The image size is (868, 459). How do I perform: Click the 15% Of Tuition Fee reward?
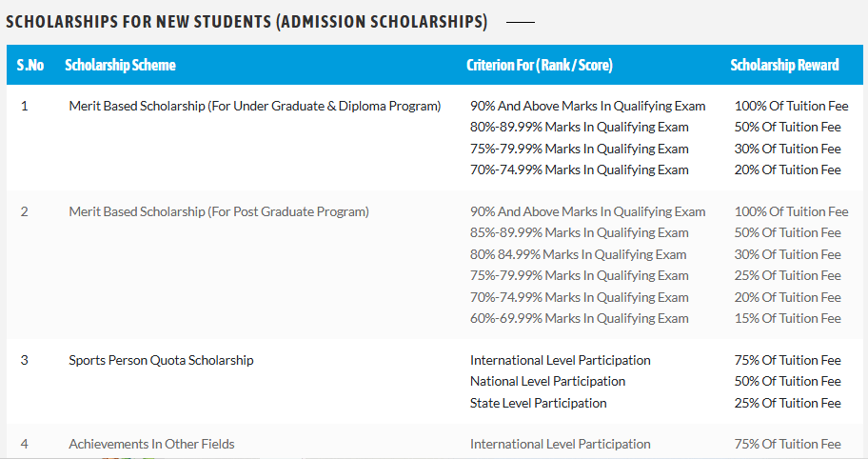(x=787, y=318)
